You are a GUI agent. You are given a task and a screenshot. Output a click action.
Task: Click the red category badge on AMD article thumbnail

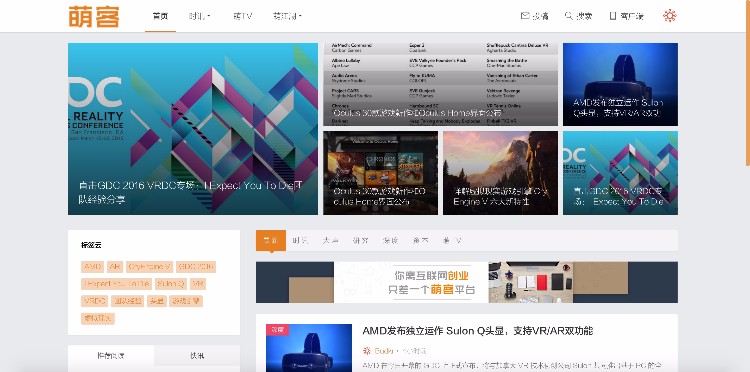click(277, 329)
